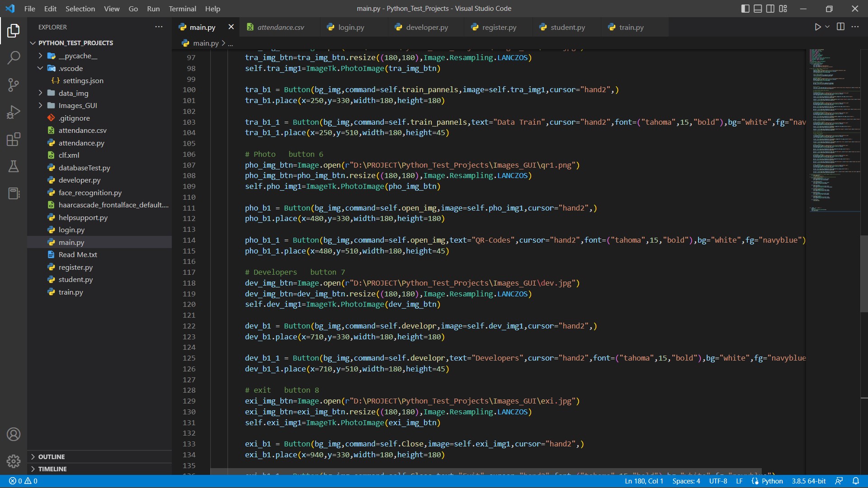Click the Python language mode in status bar
The height and width of the screenshot is (488, 868).
tap(772, 481)
